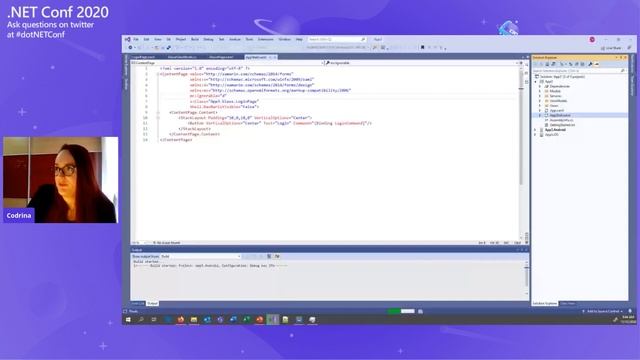
Task: Open the Extensions menu
Action: pyautogui.click(x=265, y=40)
